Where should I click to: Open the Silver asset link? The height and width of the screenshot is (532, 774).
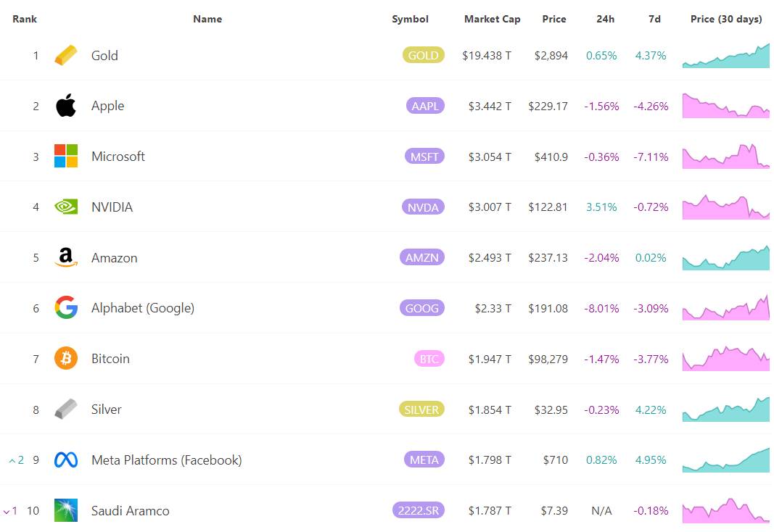coord(106,410)
